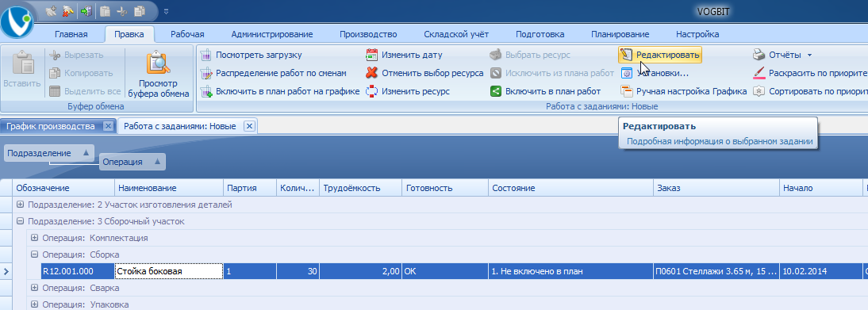Click the copy pages icon in quick access toolbar

(x=139, y=10)
